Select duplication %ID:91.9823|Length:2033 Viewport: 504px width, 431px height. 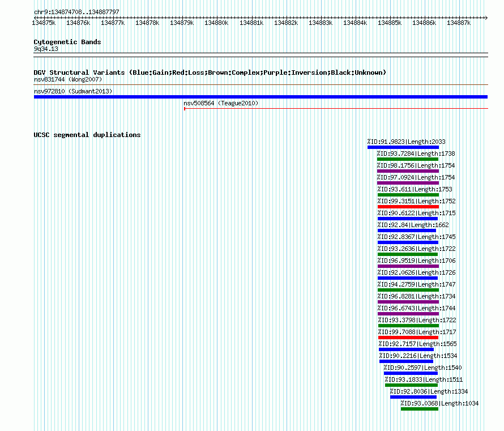coord(406,142)
